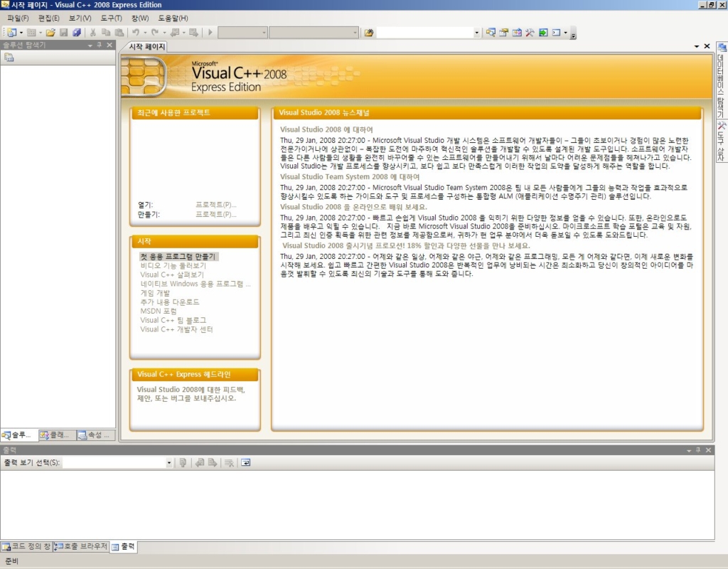
Task: Switch to the 클래... class view tab
Action: tap(56, 435)
